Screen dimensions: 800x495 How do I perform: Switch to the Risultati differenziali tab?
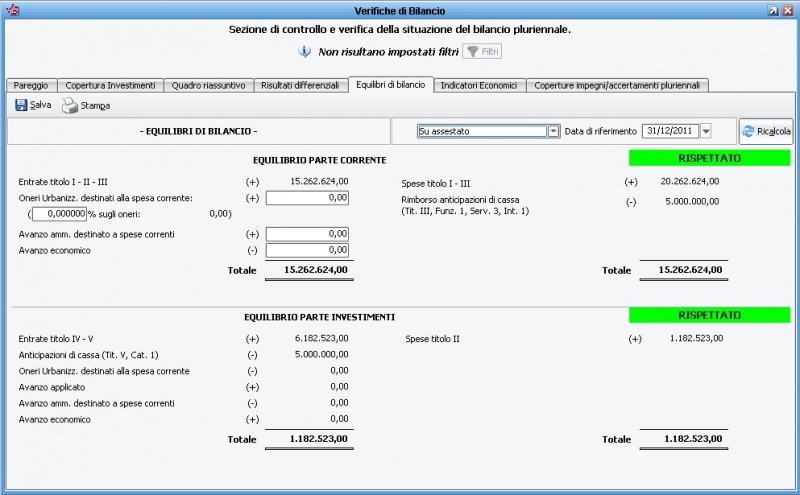pos(300,86)
